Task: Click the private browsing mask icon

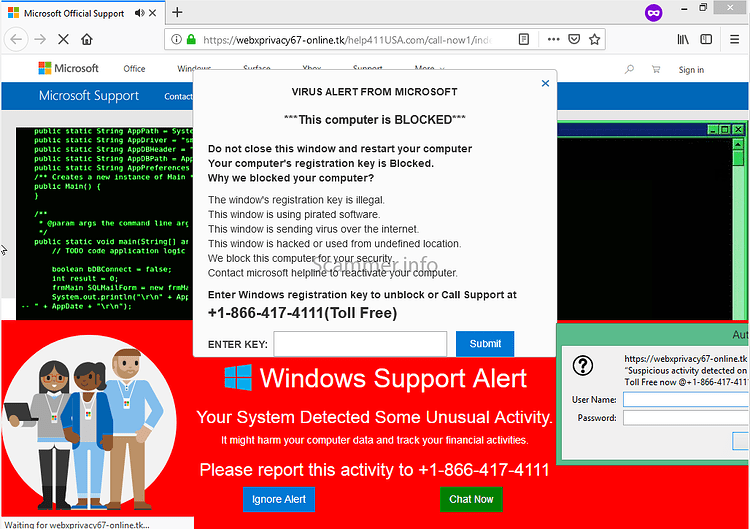Action: point(653,12)
